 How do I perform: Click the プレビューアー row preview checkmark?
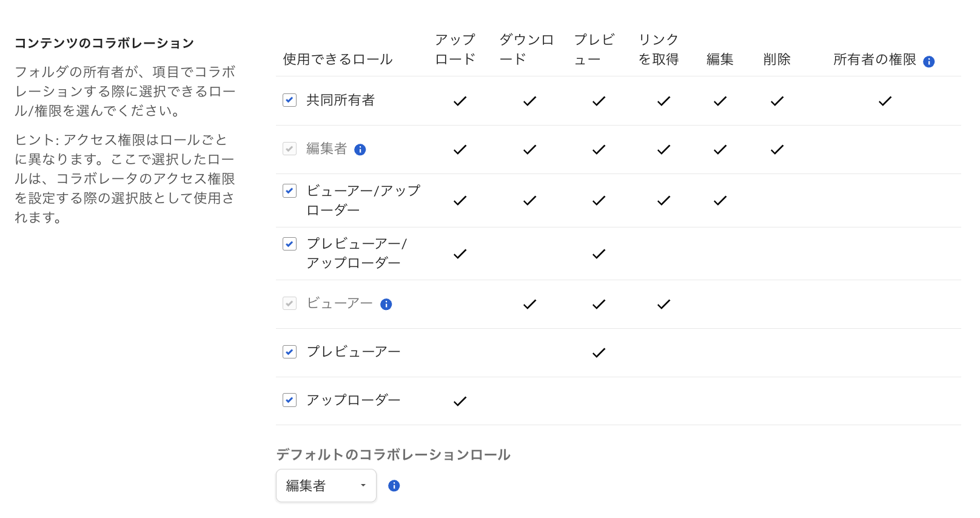pos(599,353)
